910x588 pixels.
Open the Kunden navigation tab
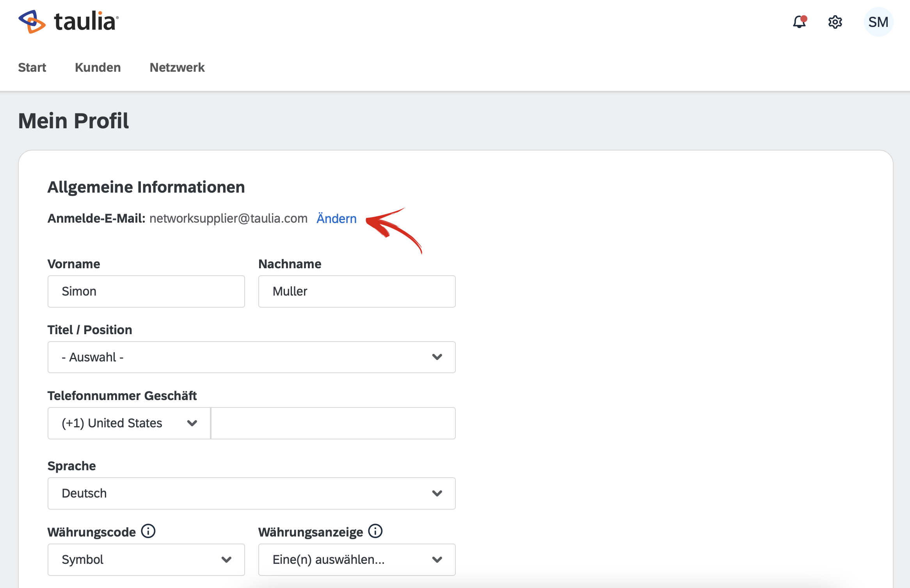point(98,67)
